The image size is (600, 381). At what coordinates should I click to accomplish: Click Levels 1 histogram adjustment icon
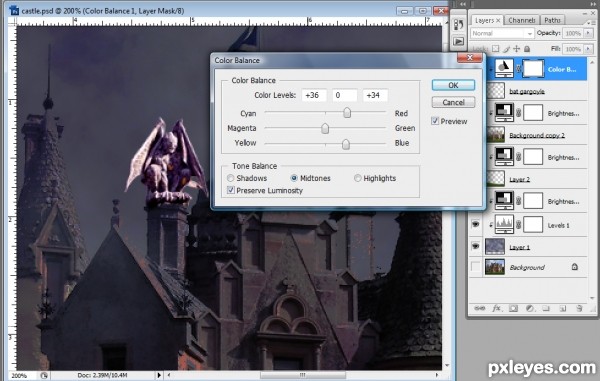tap(504, 225)
